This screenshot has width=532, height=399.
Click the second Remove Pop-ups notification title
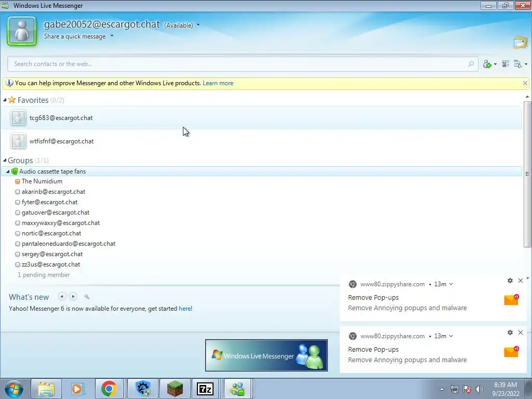click(373, 350)
